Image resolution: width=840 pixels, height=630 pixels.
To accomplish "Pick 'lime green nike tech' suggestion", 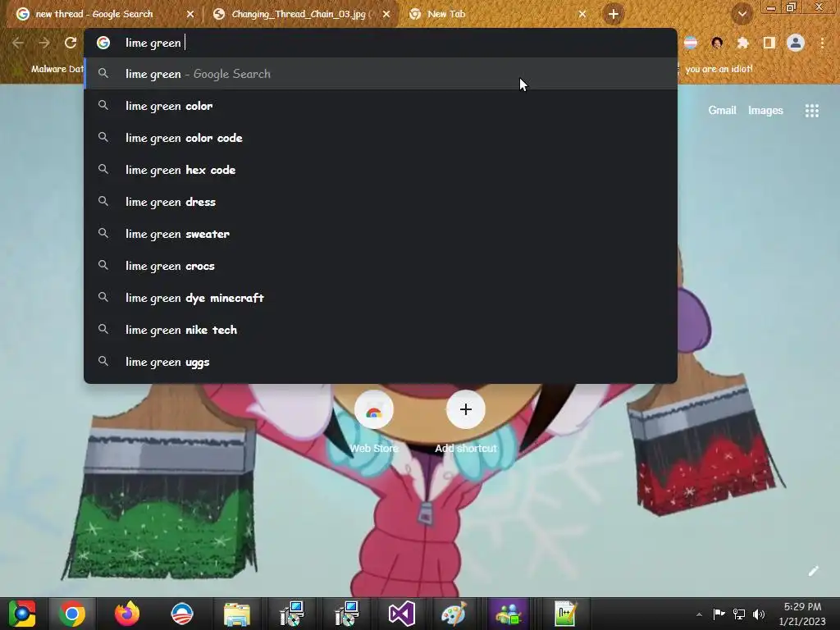I will tap(381, 330).
